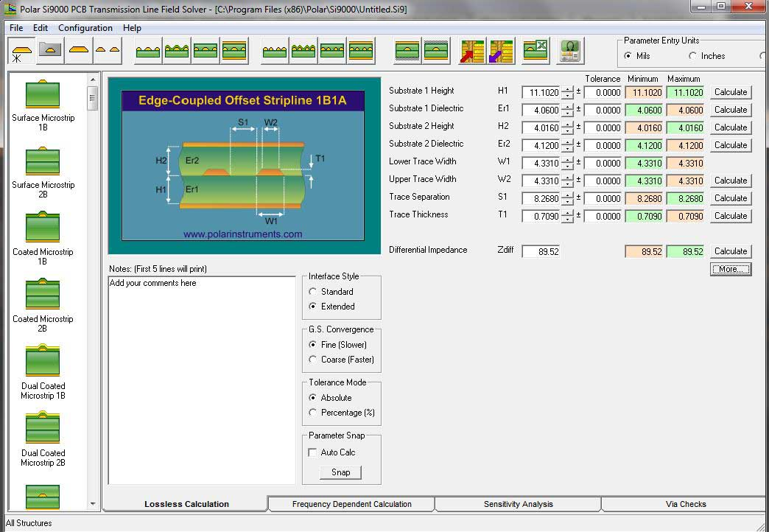Choose Coarse (Faster) convergence option
Screen dimensions: 769x532
click(x=313, y=360)
